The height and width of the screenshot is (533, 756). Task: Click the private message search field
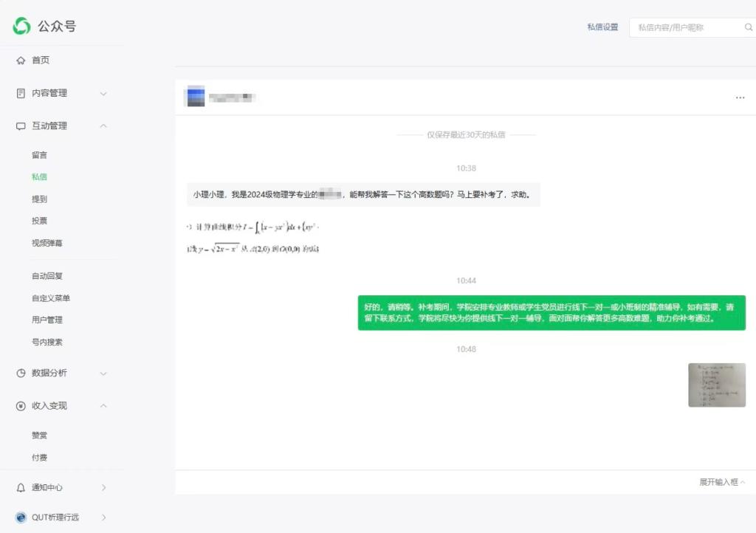click(687, 27)
